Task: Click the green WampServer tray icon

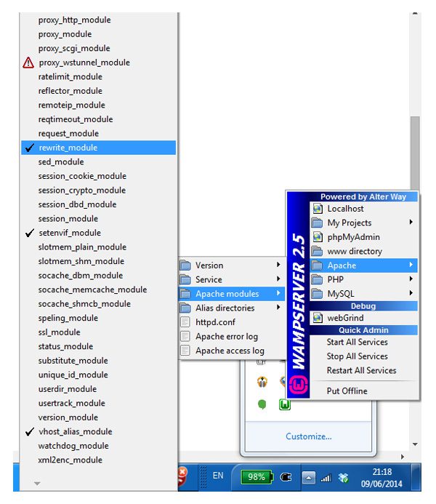Action: point(285,404)
